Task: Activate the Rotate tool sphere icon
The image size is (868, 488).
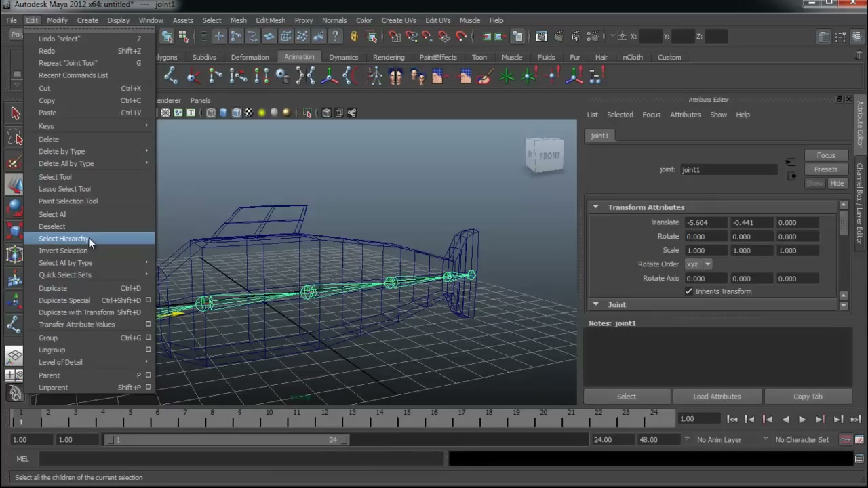Action: tap(14, 208)
